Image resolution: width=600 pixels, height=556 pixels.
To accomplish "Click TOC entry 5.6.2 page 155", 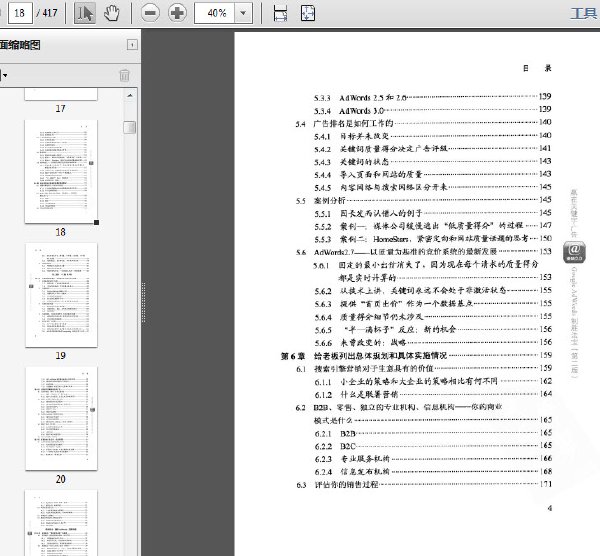I will tap(432, 291).
